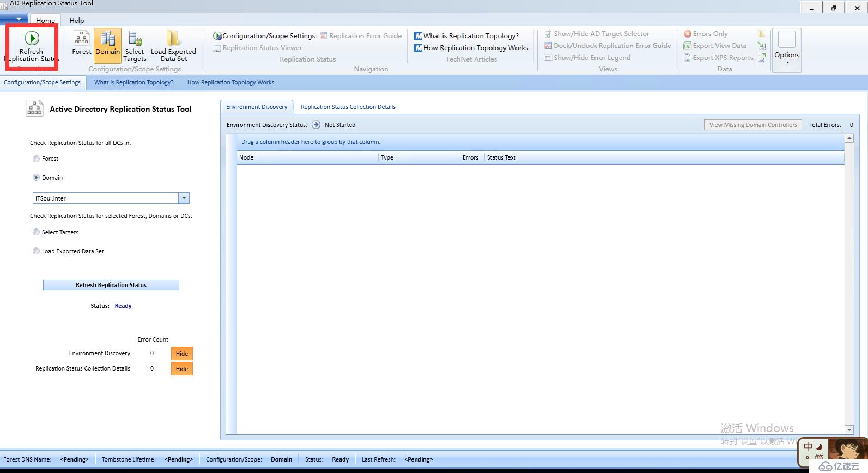Screen dimensions: 868x473
Task: Click the import arrow icon beside Export View Data
Action: [x=762, y=46]
